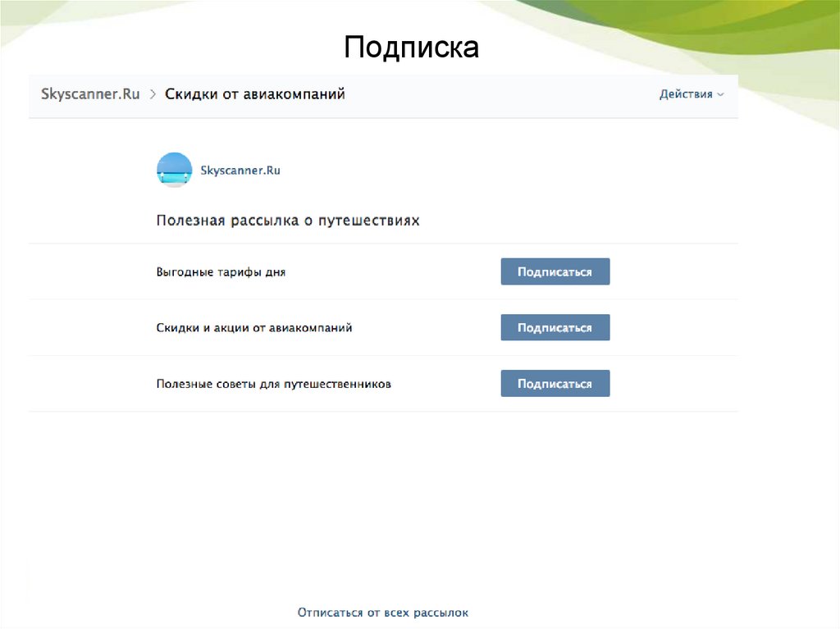Click the Подписка slide title
840x629 pixels.
[x=412, y=48]
